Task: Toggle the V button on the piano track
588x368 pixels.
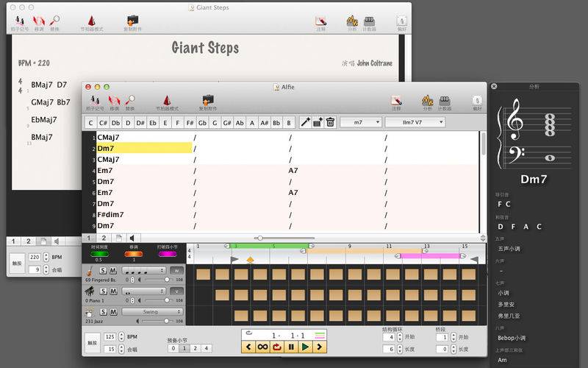Action: 176,291
